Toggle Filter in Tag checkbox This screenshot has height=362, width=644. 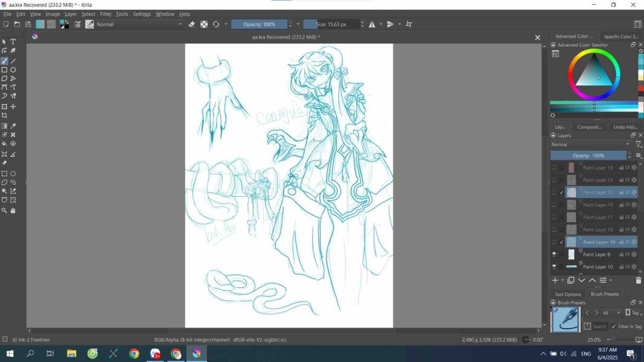pos(614,326)
